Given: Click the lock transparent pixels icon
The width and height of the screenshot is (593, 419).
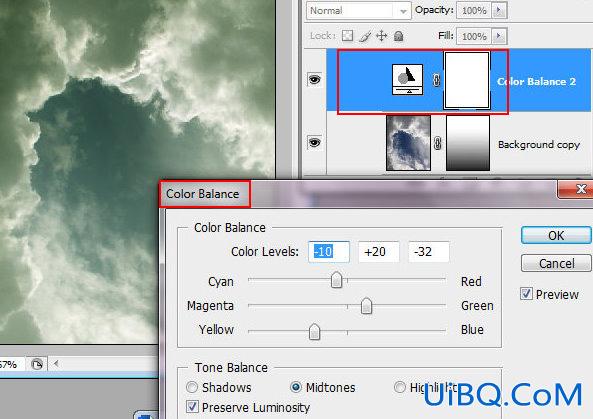Looking at the screenshot, I should [x=347, y=36].
